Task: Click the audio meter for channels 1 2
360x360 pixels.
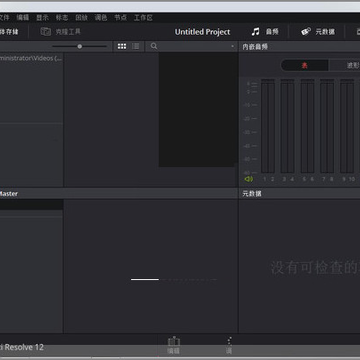Action: (268, 126)
